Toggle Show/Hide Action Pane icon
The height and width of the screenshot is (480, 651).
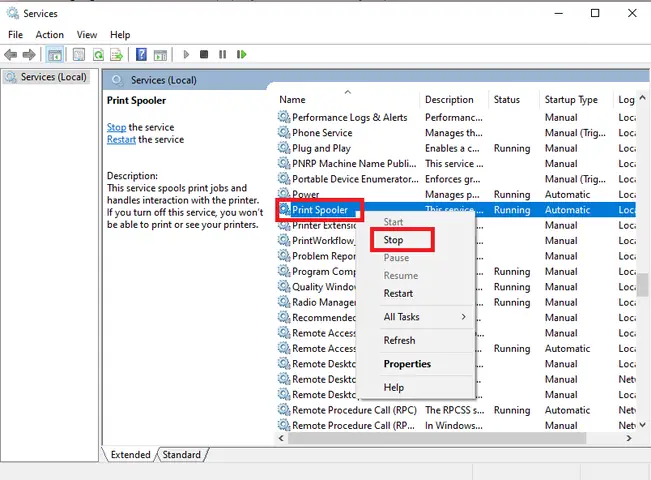[160, 54]
